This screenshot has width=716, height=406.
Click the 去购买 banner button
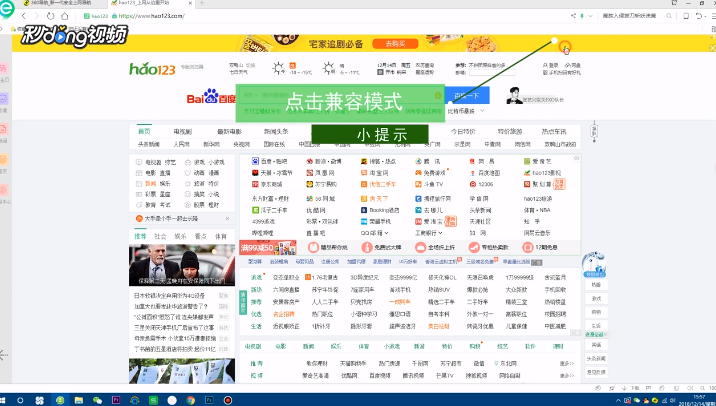[x=395, y=44]
